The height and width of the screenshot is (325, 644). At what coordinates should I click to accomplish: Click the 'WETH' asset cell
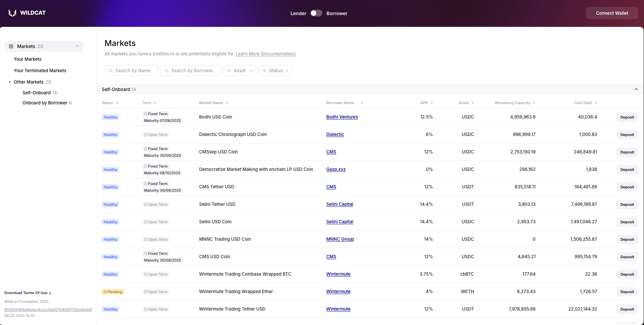coord(467,291)
